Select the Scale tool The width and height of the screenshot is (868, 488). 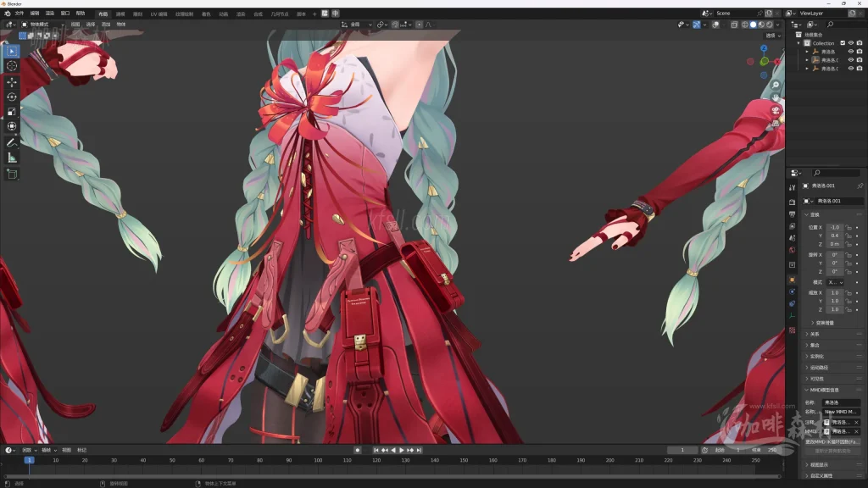pyautogui.click(x=12, y=112)
